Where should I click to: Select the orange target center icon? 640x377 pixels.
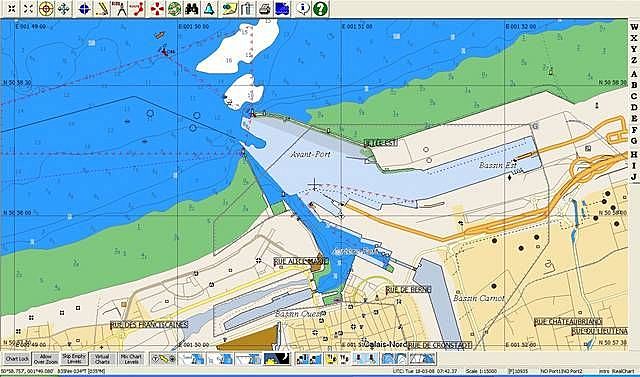(x=46, y=8)
